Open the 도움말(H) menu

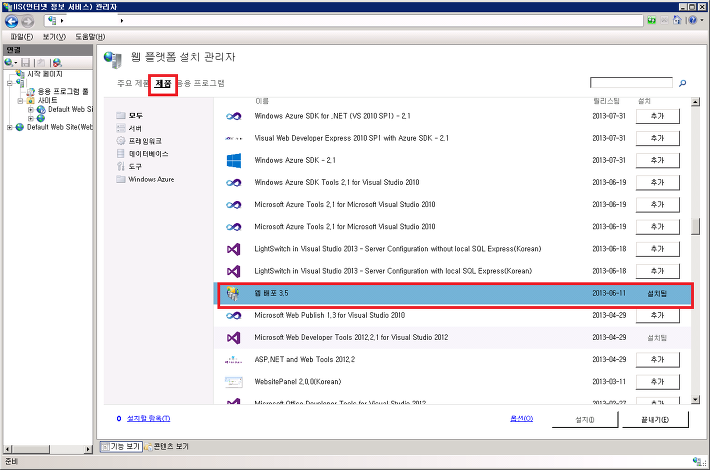(90, 37)
